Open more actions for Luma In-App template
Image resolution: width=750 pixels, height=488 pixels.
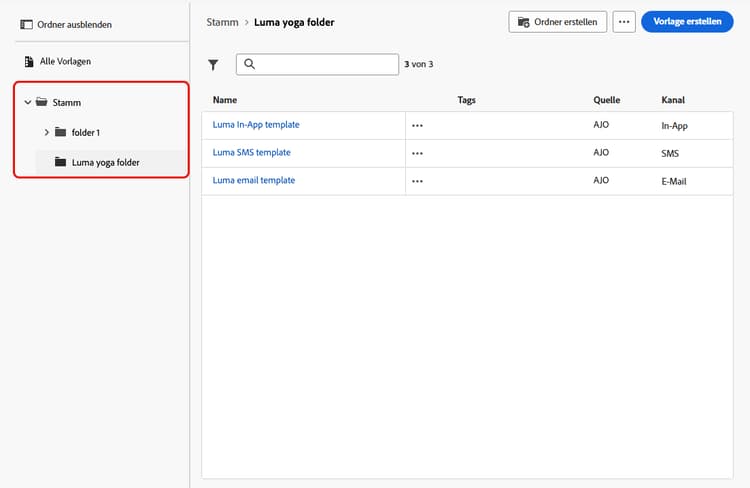[417, 125]
